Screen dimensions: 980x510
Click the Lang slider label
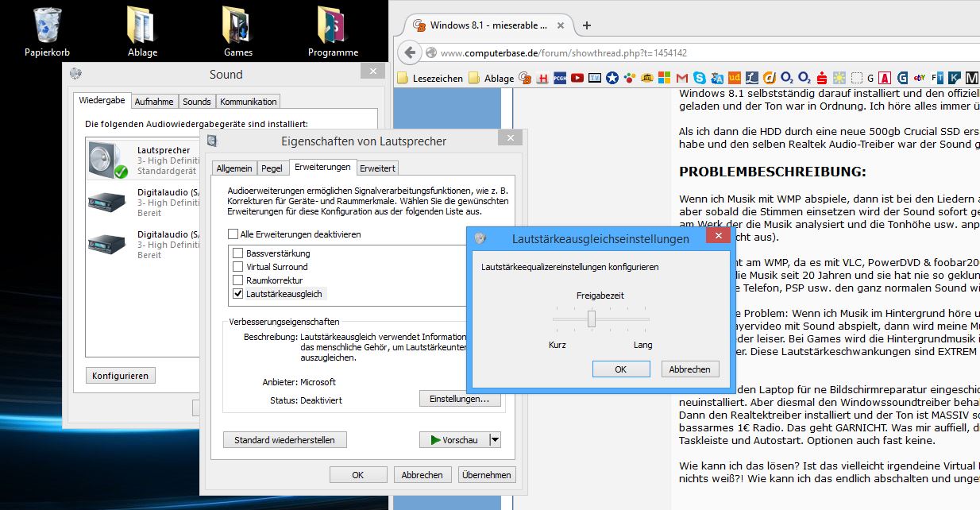pyautogui.click(x=642, y=345)
